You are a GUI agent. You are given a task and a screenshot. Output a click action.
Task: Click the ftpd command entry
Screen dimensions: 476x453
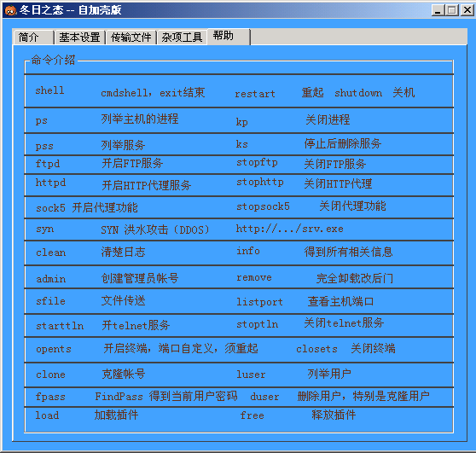pos(48,164)
